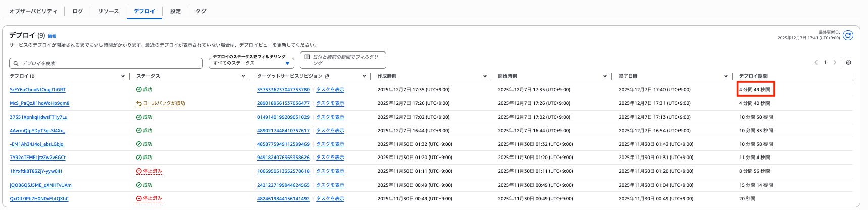Open deployment 4AvrmQlpYDpT3qsSI4Xx_
This screenshot has height=210, width=868.
point(37,131)
